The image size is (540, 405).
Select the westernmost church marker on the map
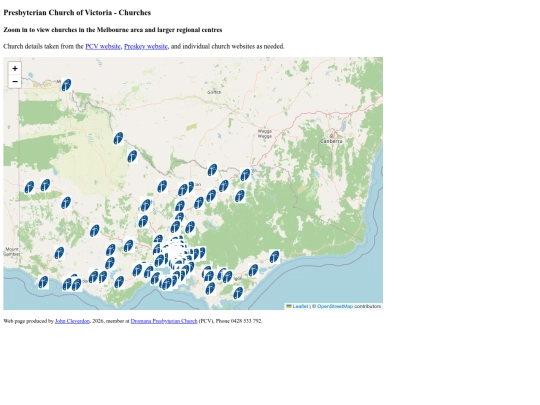[29, 187]
